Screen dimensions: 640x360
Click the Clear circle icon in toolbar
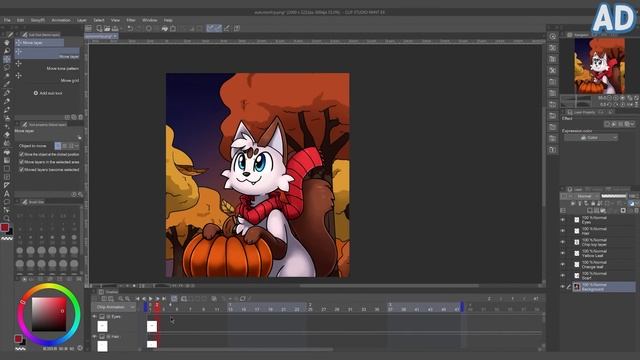[x=149, y=29]
